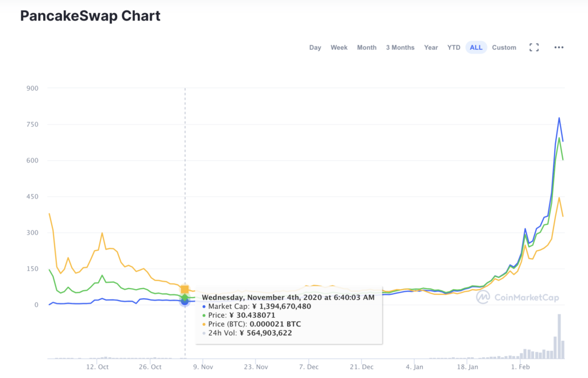Screen dimensions: 588x378
Task: Click the tooltip date 'Wednesday, November 4th, 2020'
Action: pyautogui.click(x=262, y=298)
